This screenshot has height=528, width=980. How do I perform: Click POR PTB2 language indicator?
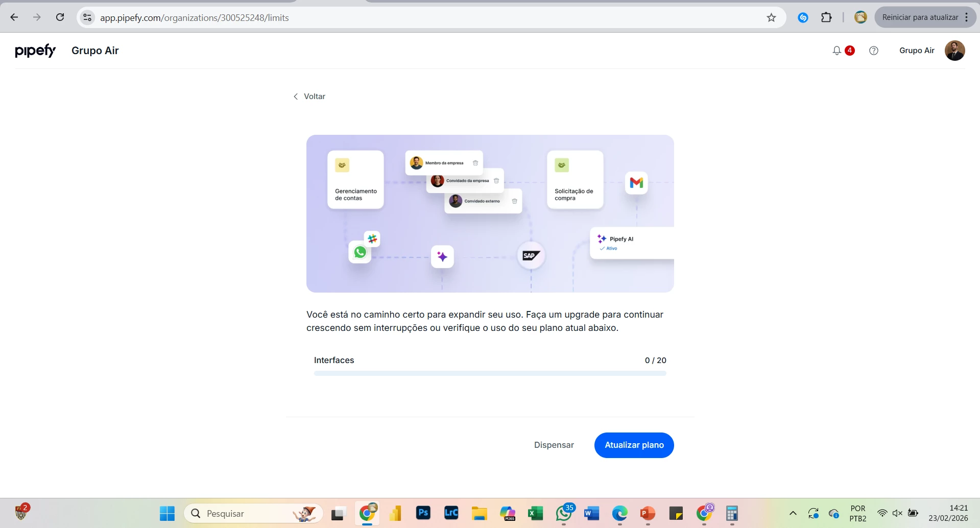(x=858, y=513)
